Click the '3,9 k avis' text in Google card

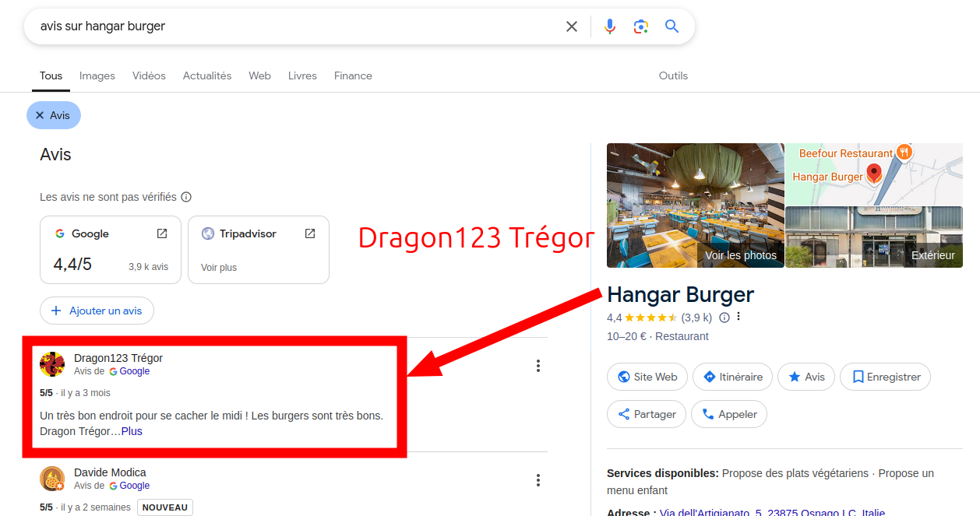[148, 267]
